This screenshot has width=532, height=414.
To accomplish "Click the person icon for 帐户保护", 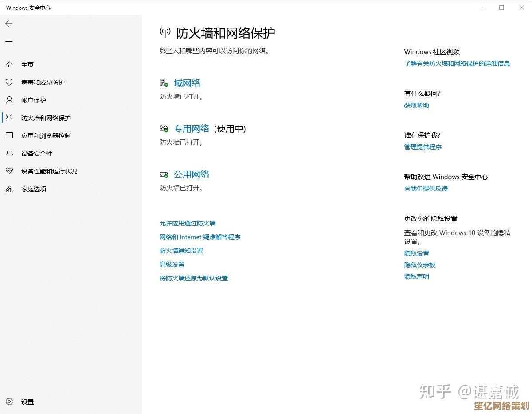I will (x=9, y=100).
